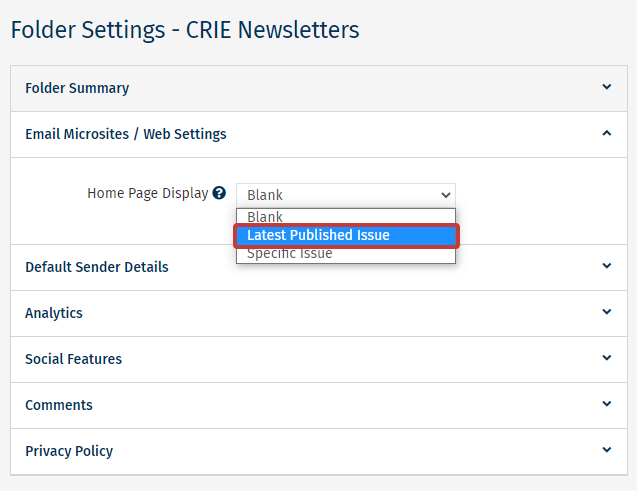Viewport: 637px width, 491px height.
Task: Click the Home Page Display help icon
Action: 219,194
